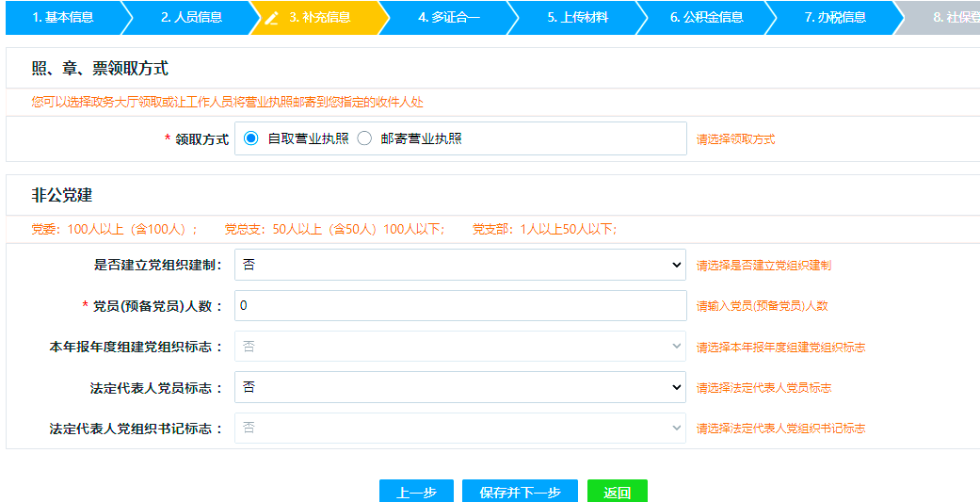The width and height of the screenshot is (980, 502).
Task: Select 自取营业执照 radio button
Action: tap(250, 138)
